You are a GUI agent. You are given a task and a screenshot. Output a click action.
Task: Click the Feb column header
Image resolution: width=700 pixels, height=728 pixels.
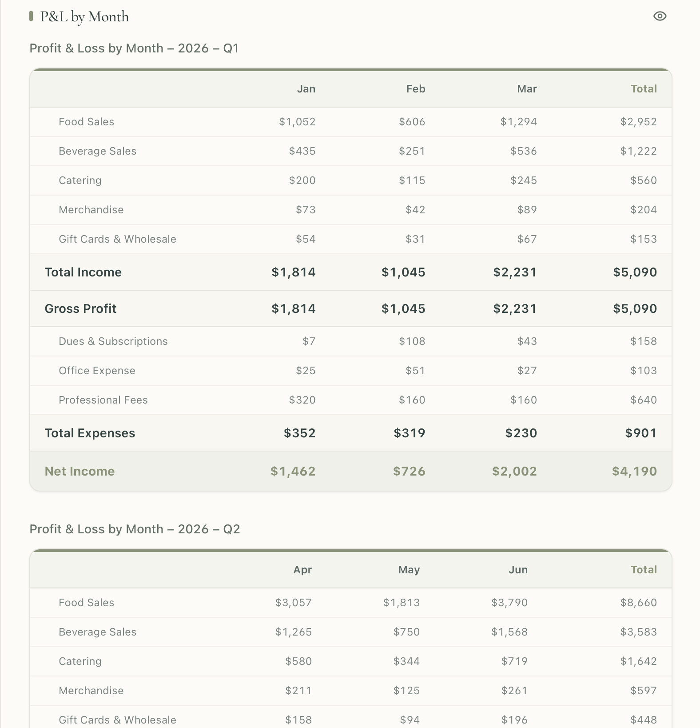416,89
